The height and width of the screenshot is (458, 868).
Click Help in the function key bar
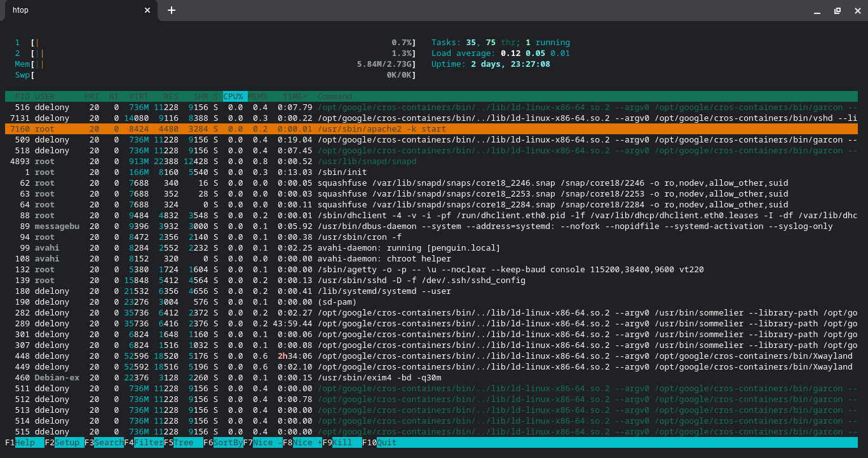coord(25,442)
